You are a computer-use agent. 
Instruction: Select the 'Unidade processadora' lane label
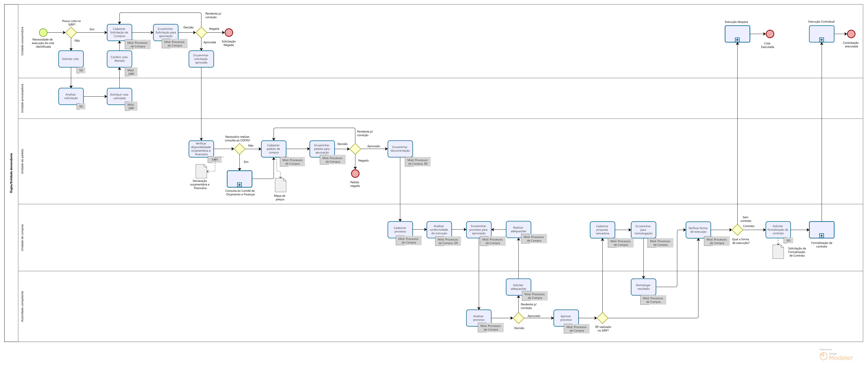click(22, 98)
